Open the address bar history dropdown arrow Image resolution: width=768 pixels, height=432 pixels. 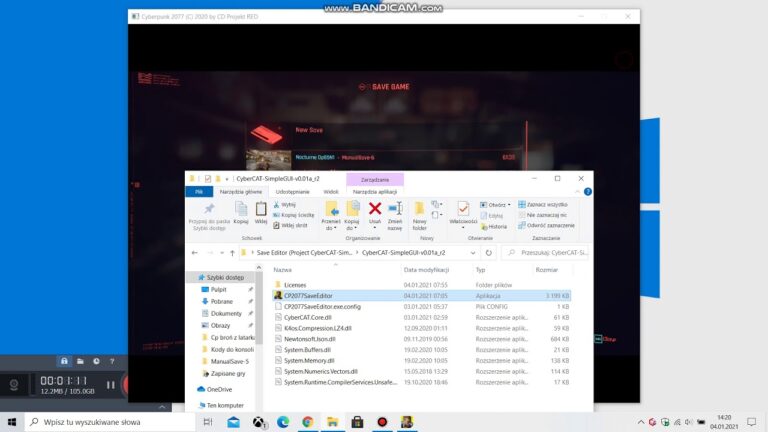472,253
